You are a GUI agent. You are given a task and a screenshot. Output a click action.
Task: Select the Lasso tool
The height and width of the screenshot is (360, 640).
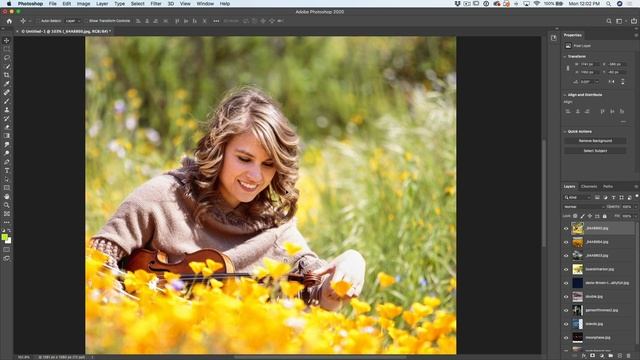(x=7, y=58)
